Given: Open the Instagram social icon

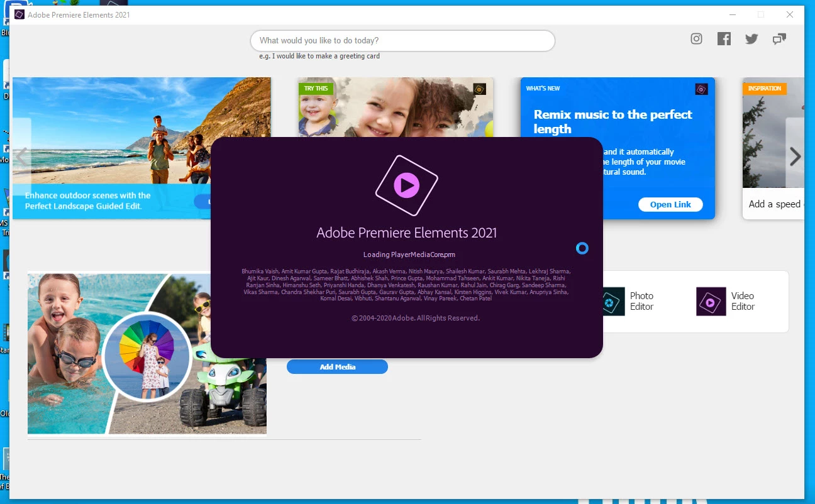Looking at the screenshot, I should (696, 39).
